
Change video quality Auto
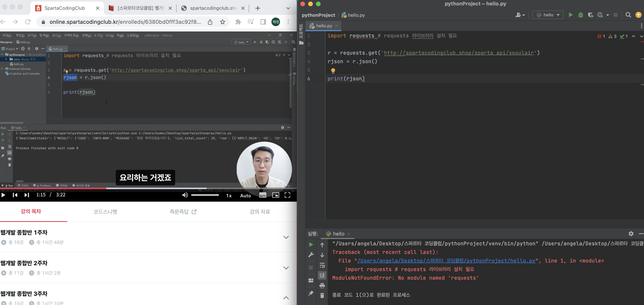click(245, 196)
